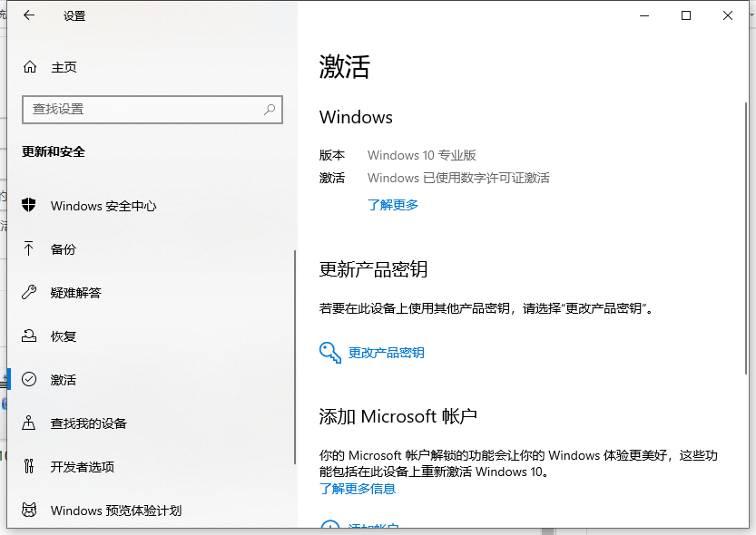This screenshot has height=535, width=756.
Task: Click the Windows 安全中心 shield icon
Action: 29,205
